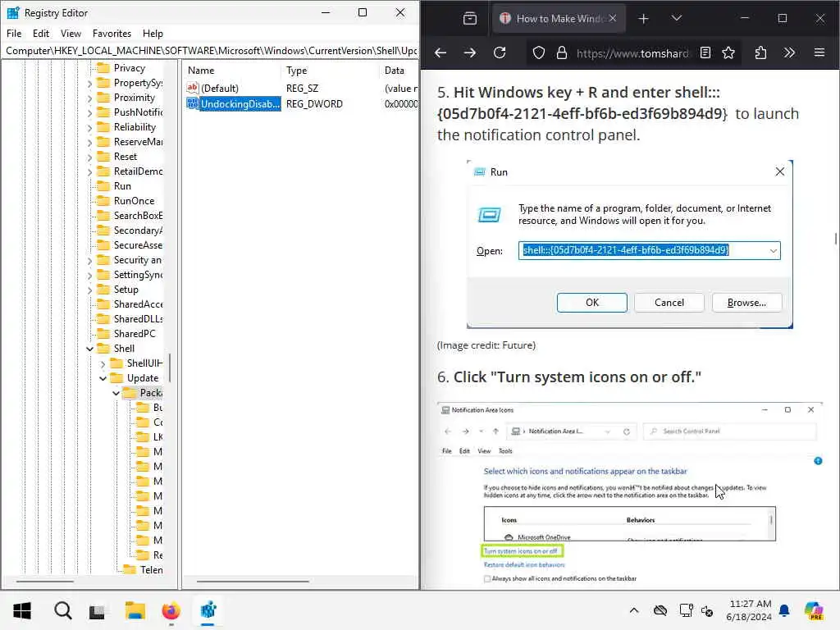Sort values by Data column header
840x630 pixels.
click(399, 71)
